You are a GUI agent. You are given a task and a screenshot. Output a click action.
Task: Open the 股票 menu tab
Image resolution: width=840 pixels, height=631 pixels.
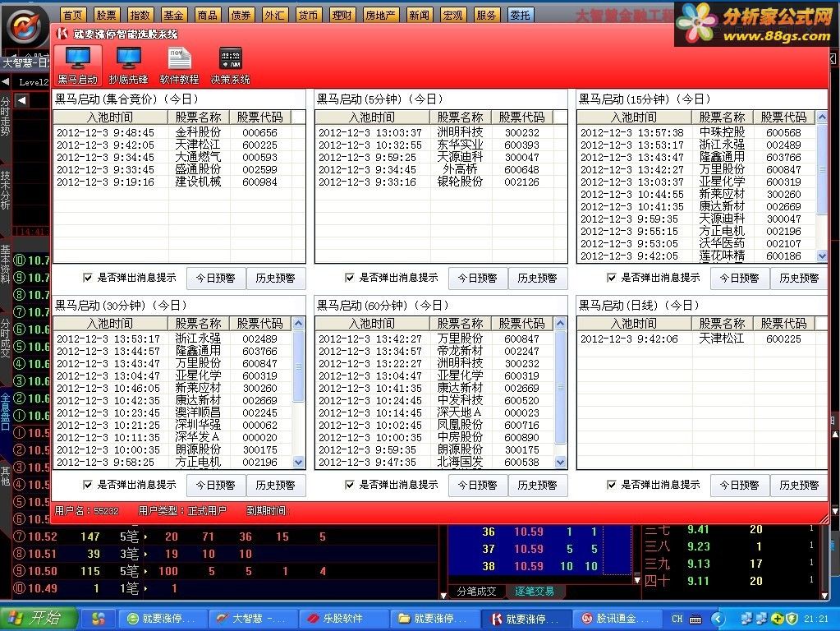(106, 15)
